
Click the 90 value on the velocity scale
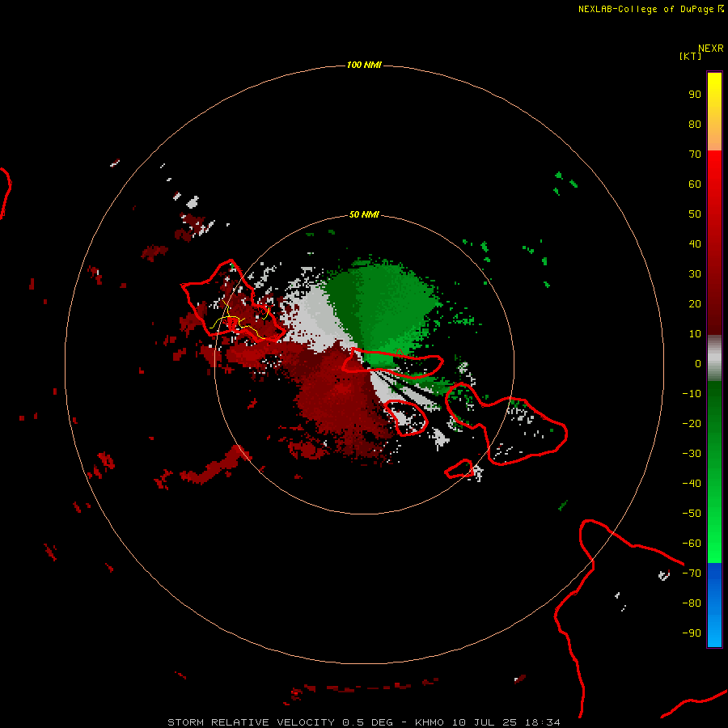pyautogui.click(x=695, y=95)
